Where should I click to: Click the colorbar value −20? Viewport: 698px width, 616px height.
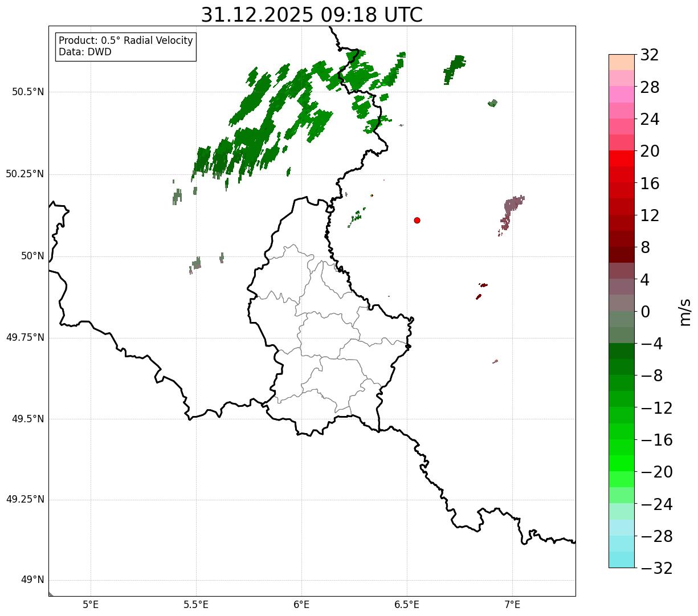pyautogui.click(x=657, y=472)
